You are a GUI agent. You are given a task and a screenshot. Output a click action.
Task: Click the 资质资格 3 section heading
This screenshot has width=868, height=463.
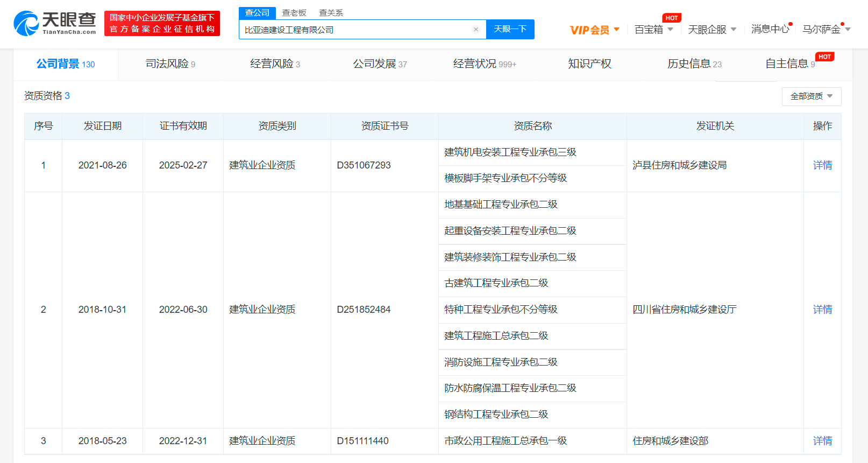pyautogui.click(x=47, y=96)
